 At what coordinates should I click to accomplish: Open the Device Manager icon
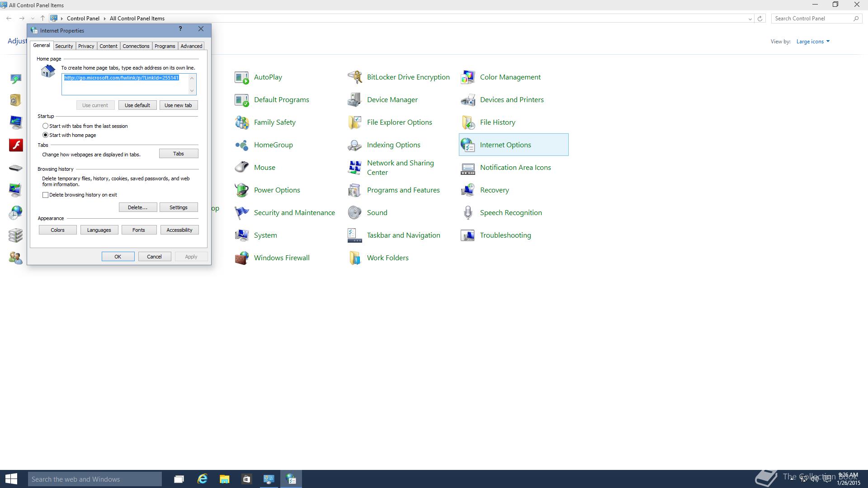tap(355, 100)
